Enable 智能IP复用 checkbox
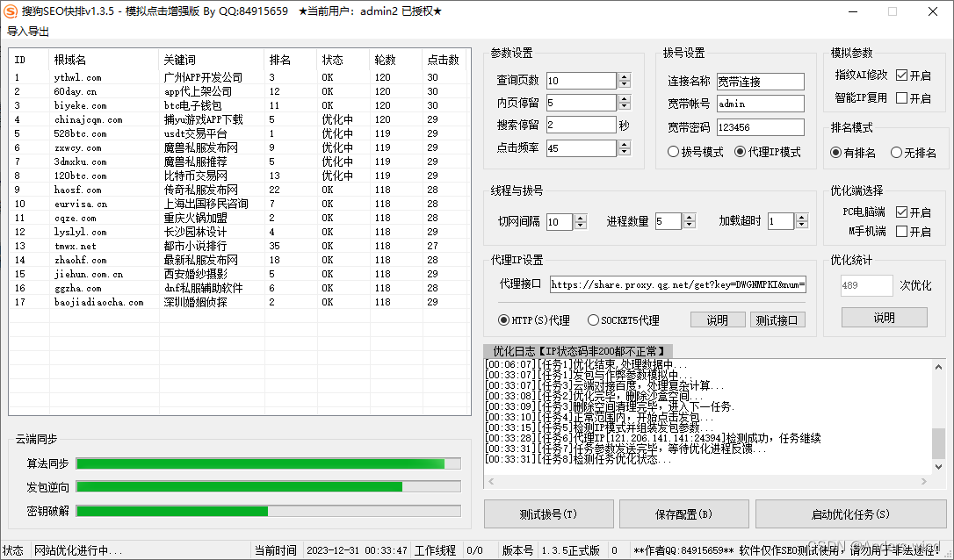The image size is (954, 560). click(901, 98)
